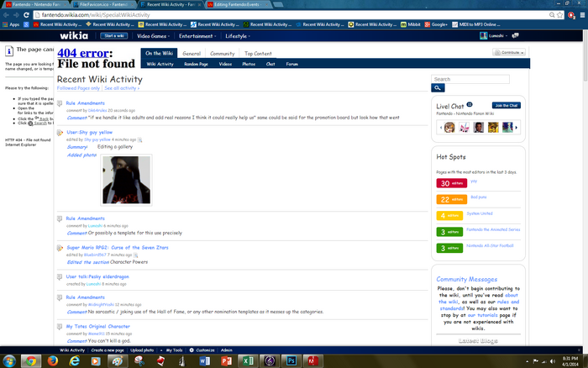Switch to the On the Wiki tab
Screen dimensions: 588x368
160,53
